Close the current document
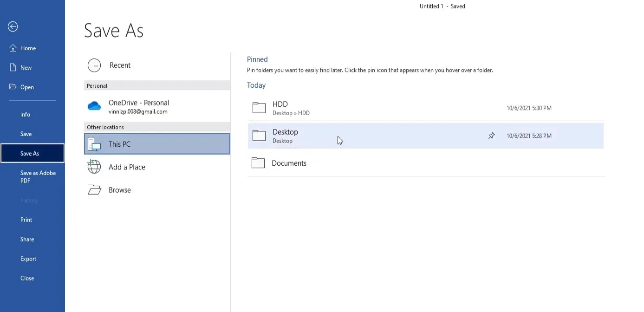 coord(27,278)
